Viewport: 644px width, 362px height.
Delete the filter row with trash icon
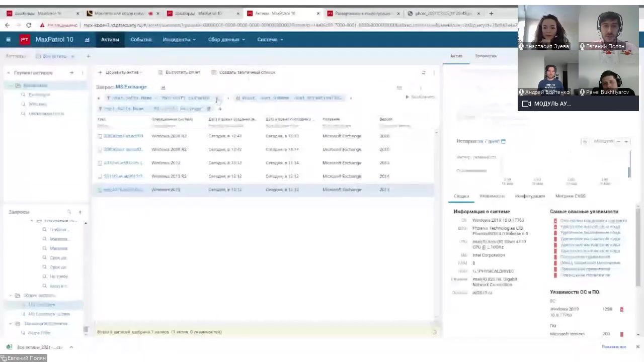coord(209,109)
